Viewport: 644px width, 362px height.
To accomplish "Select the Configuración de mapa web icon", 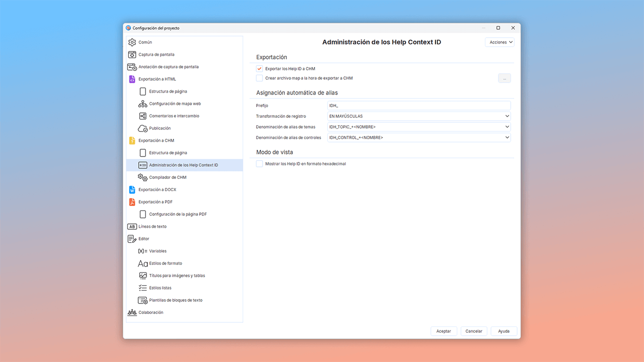I will point(143,103).
